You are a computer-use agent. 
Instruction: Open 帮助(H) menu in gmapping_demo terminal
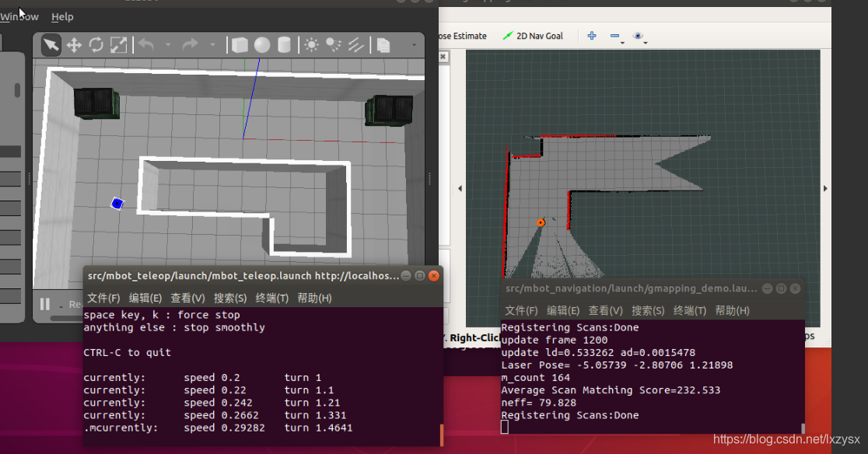click(x=733, y=311)
